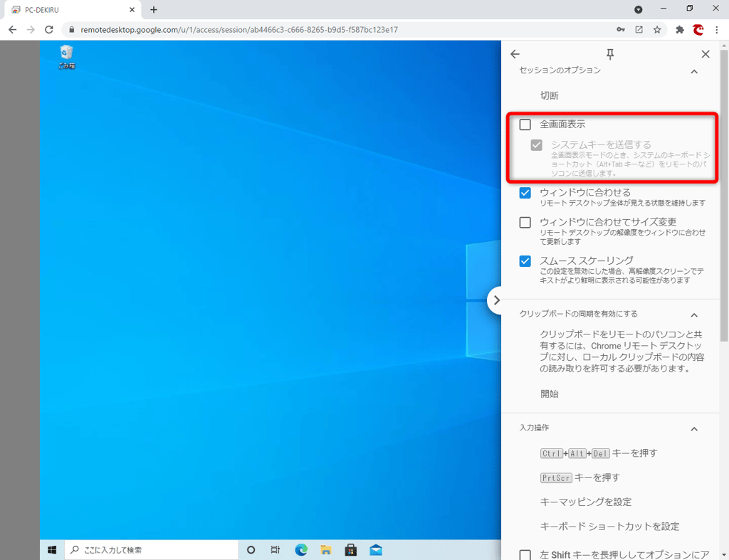Collapse the クリップボードの同期を有効にする section
This screenshot has height=560, width=729.
click(x=694, y=314)
